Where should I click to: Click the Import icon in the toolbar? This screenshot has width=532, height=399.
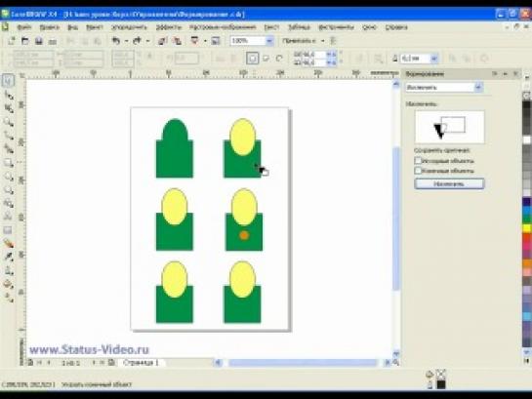[x=162, y=41]
